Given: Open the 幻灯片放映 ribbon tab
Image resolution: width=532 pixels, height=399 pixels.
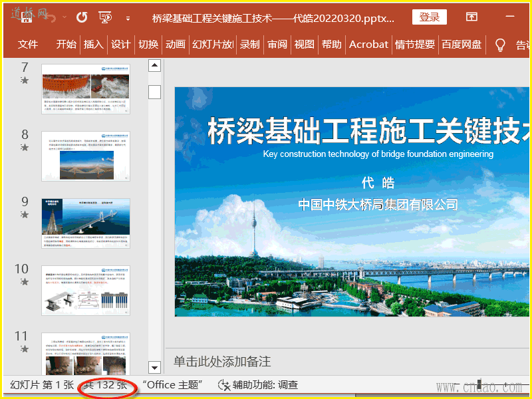Looking at the screenshot, I should tap(213, 44).
